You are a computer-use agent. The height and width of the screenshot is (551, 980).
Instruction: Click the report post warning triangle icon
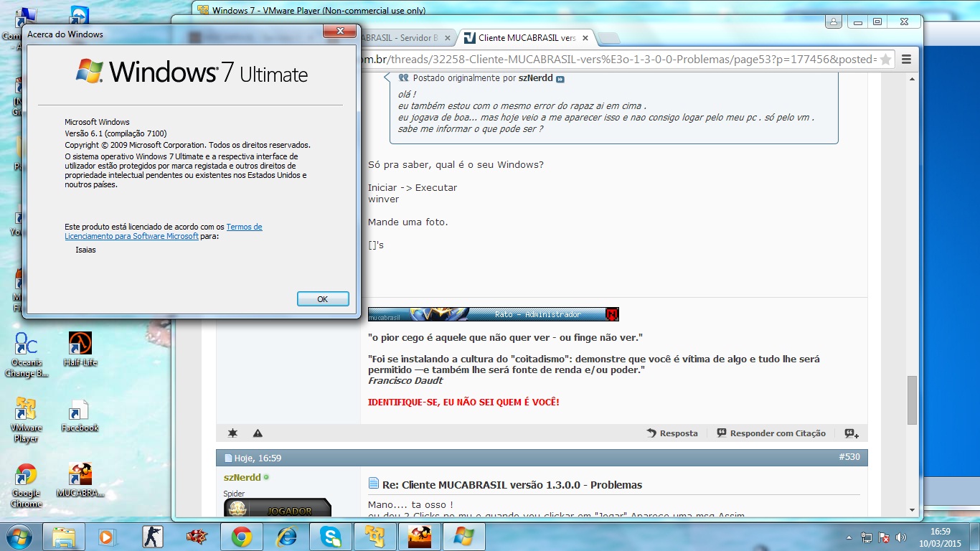pos(258,433)
